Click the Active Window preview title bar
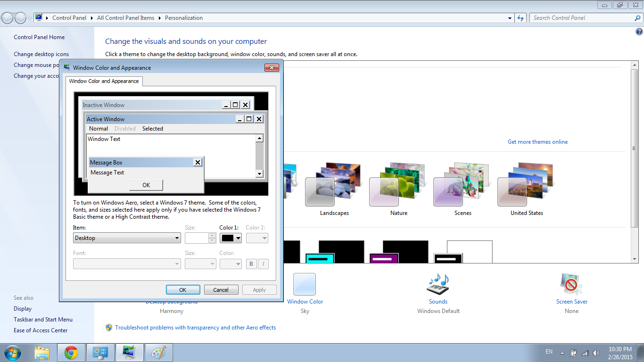Screen dimensions: 644x362 (160, 119)
